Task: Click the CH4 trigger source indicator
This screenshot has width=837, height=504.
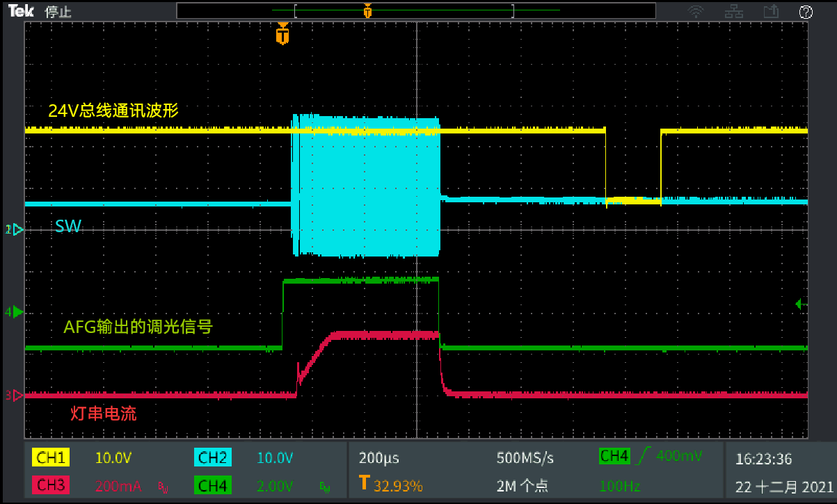Action: (x=615, y=456)
